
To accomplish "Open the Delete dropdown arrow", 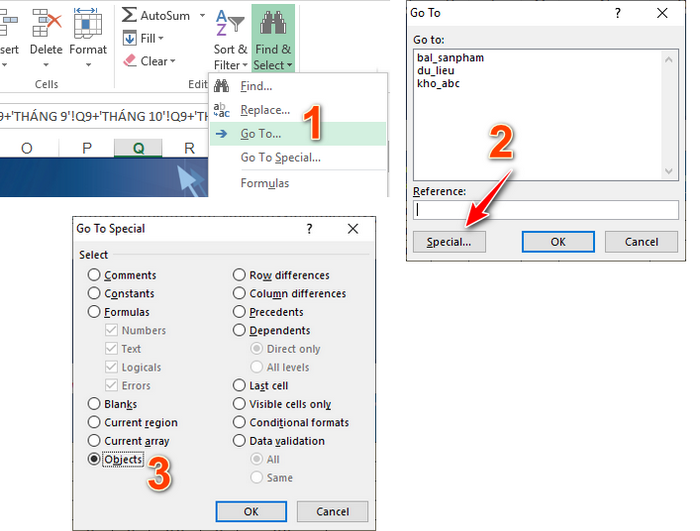I will 46,65.
